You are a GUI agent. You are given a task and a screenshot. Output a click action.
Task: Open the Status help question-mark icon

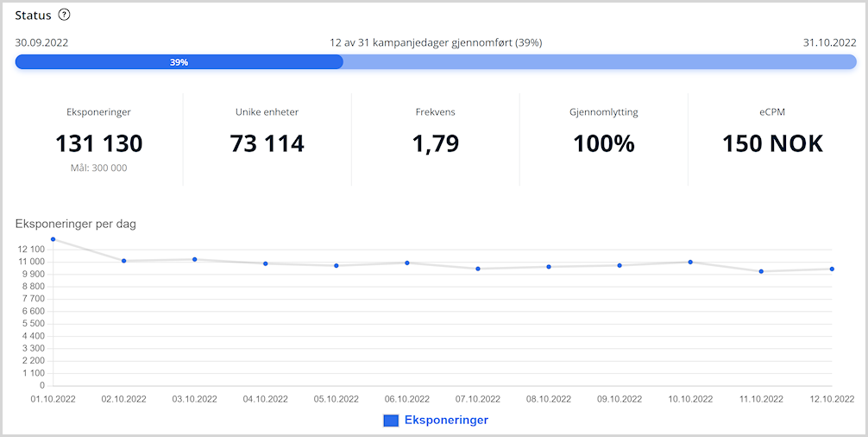click(64, 15)
